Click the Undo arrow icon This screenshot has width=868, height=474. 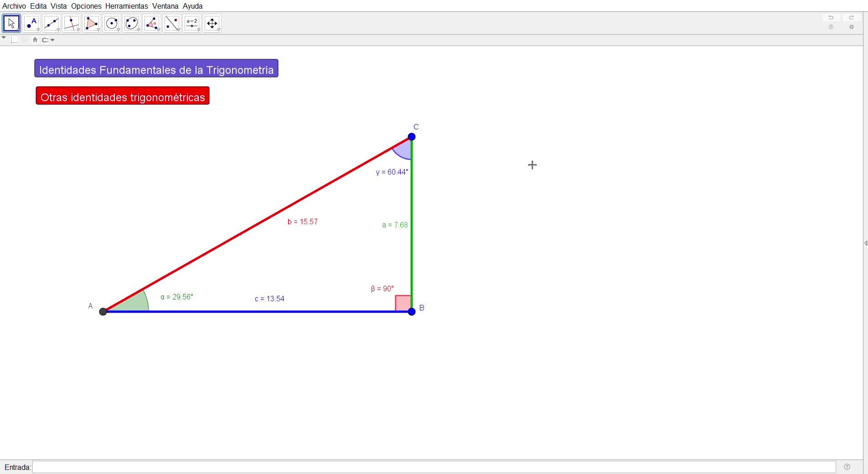(x=831, y=18)
